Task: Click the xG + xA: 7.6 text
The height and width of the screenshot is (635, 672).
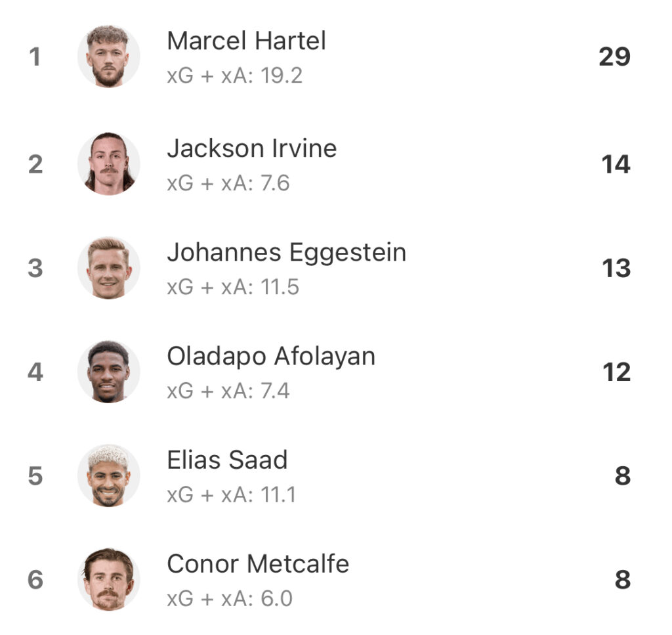Action: 228,183
